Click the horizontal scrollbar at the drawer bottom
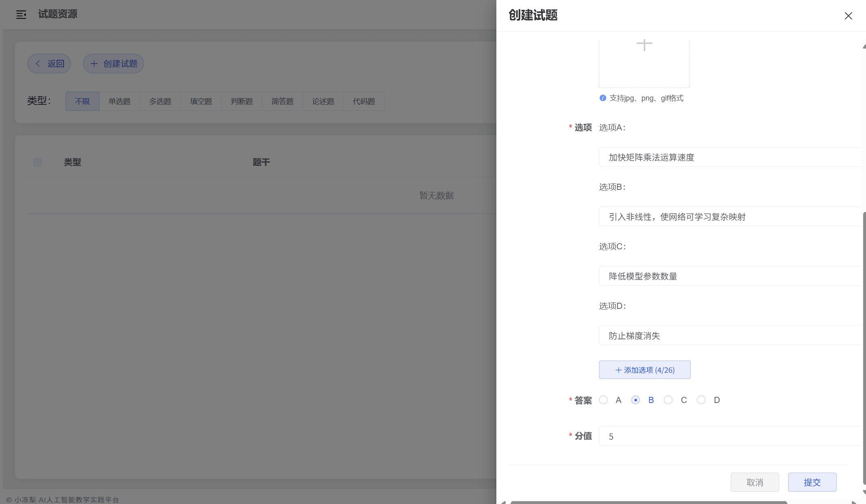Screen dimensions: 866x504 648,502
